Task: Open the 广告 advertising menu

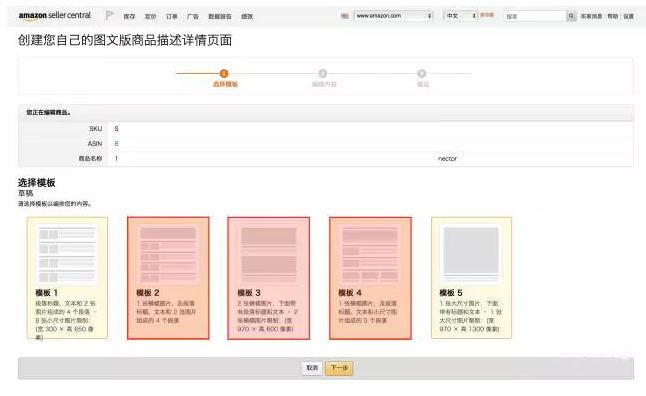Action: click(192, 16)
